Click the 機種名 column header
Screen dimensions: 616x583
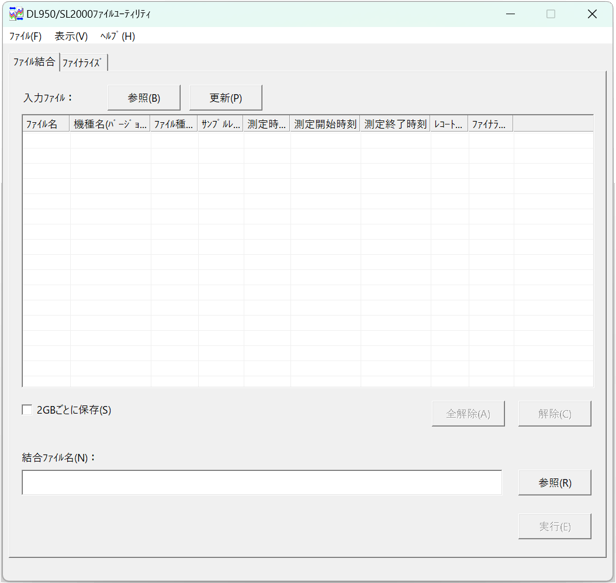click(110, 125)
